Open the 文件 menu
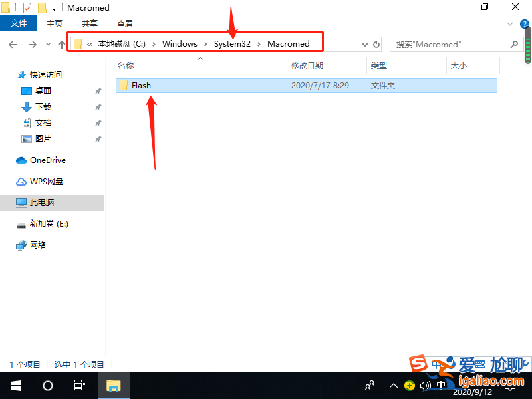This screenshot has width=532, height=399. (19, 23)
